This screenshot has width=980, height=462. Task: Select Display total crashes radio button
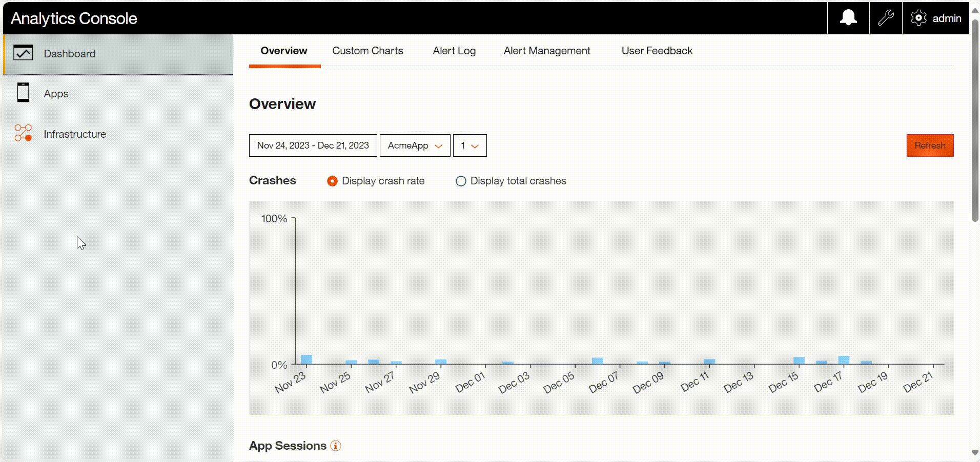461,181
